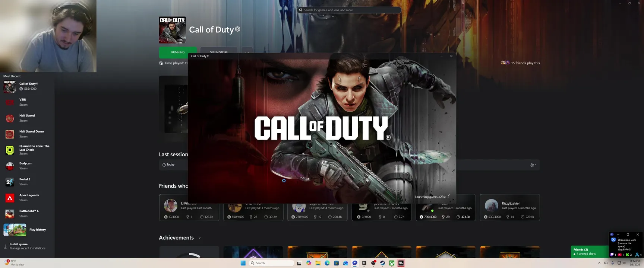Click Twitch viewer count icon in overlay
Screen dimensions: 644x268
(612, 255)
